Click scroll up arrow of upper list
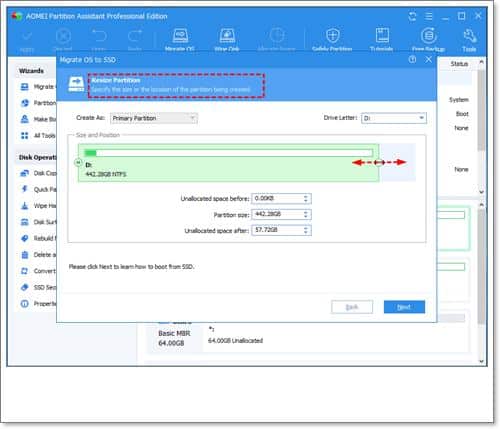 coord(481,62)
